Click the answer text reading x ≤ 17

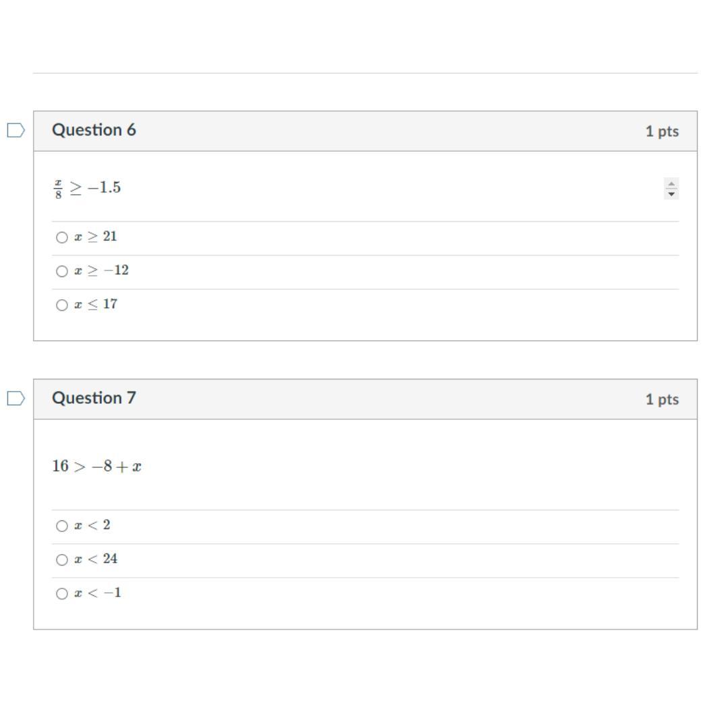pyautogui.click(x=96, y=305)
